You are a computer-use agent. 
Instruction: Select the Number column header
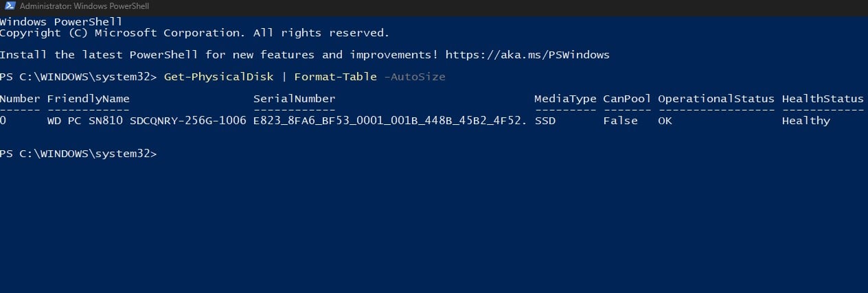[20, 99]
